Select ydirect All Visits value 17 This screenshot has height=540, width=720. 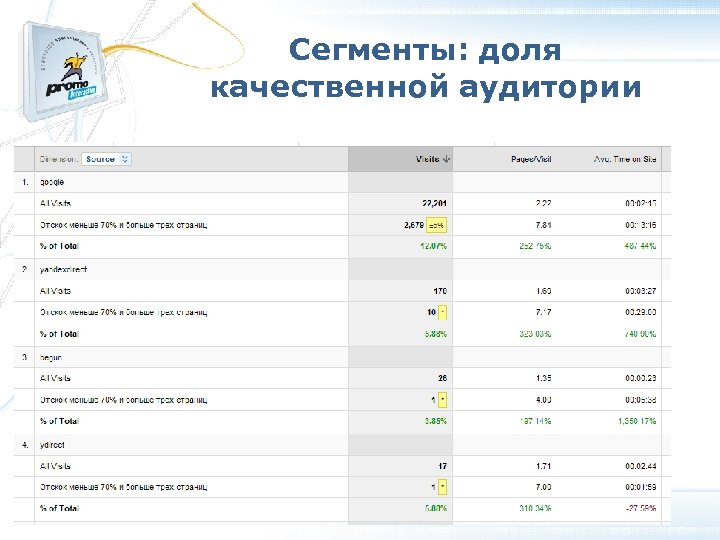pos(442,466)
